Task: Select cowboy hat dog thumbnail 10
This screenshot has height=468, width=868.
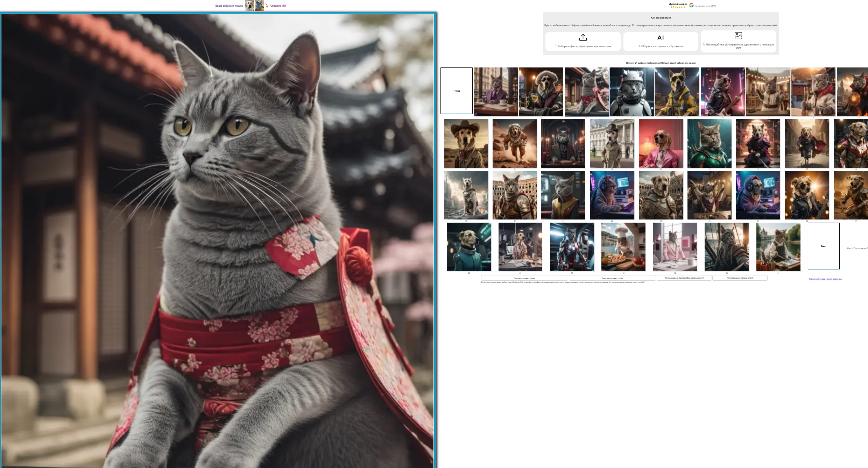Action: [466, 144]
